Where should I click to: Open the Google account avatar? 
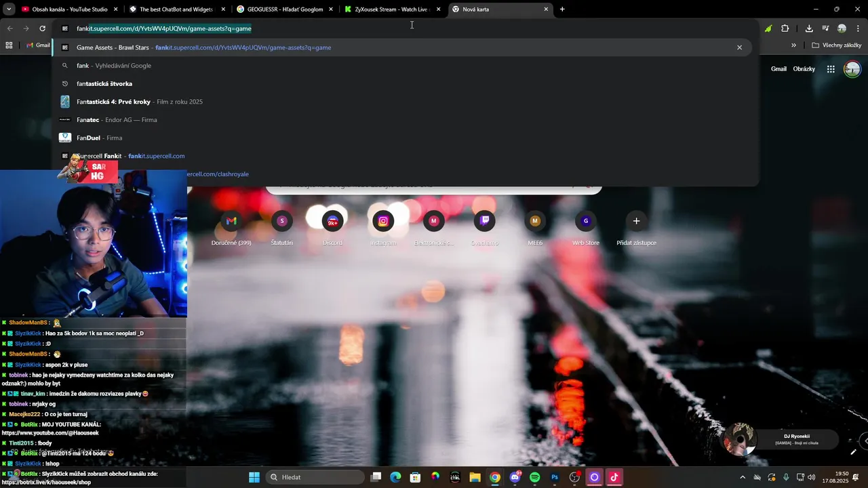pos(852,68)
